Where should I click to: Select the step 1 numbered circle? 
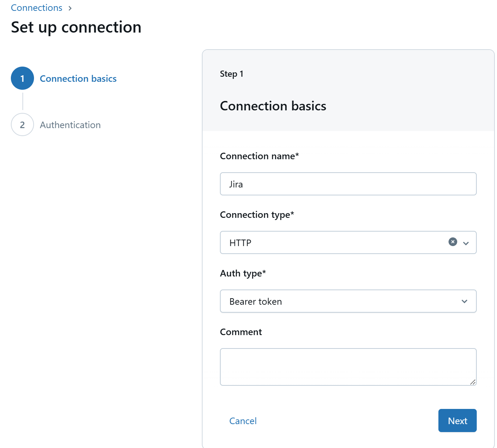coord(22,78)
